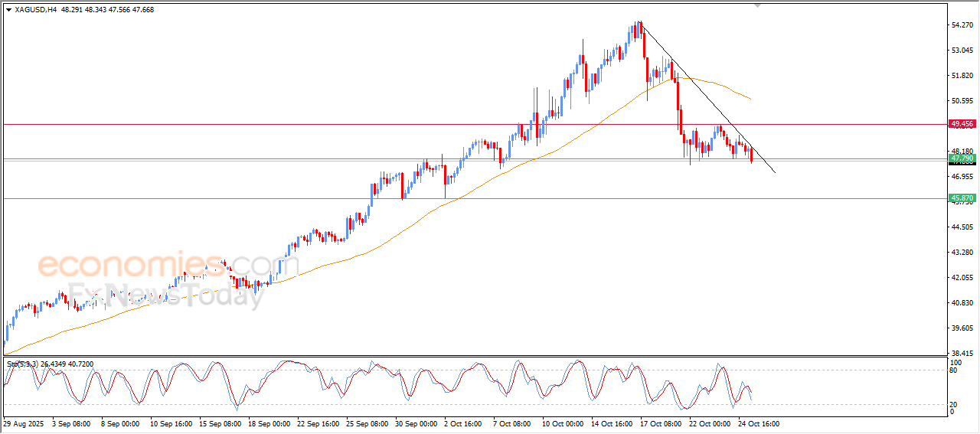Click the 15 Sep 08:00 time label
The width and height of the screenshot is (980, 434).
[x=220, y=423]
